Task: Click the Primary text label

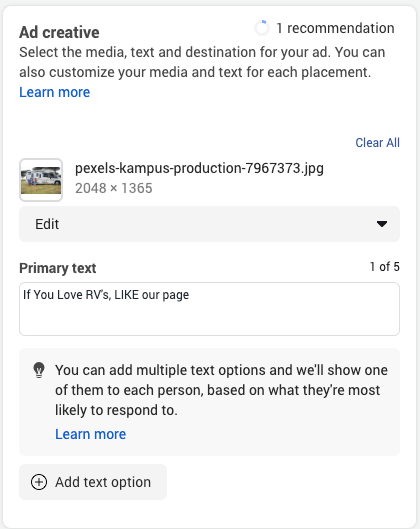Action: 58,268
